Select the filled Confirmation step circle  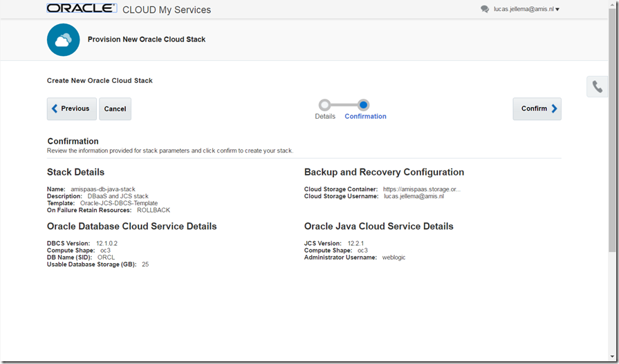tap(364, 105)
